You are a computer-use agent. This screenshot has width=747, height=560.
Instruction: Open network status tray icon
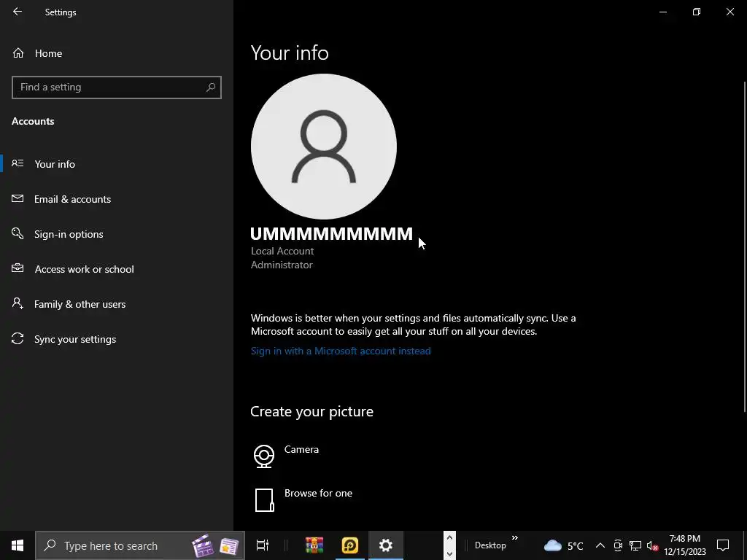click(635, 545)
